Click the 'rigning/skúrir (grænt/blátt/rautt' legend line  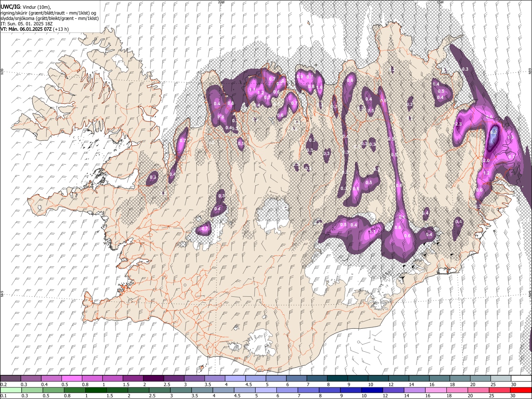(48, 13)
